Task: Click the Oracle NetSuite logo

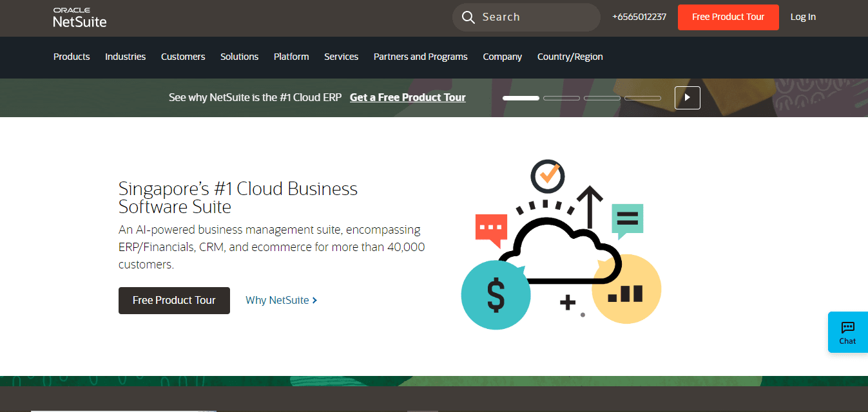Action: pos(78,17)
